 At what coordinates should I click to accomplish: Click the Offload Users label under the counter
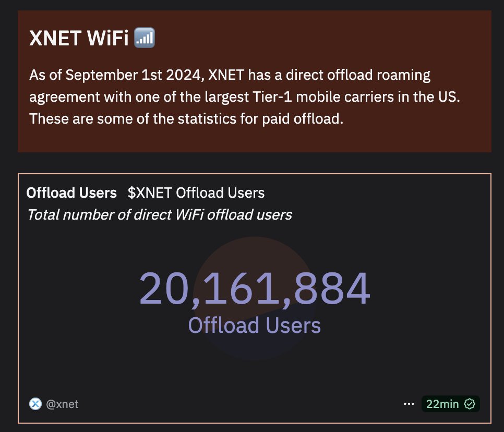point(255,326)
